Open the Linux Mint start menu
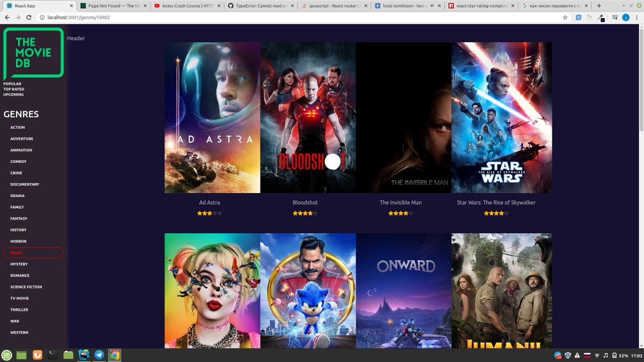 [x=7, y=355]
